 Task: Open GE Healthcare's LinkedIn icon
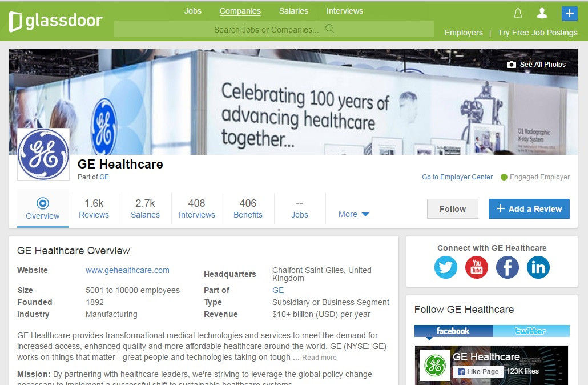pos(538,267)
